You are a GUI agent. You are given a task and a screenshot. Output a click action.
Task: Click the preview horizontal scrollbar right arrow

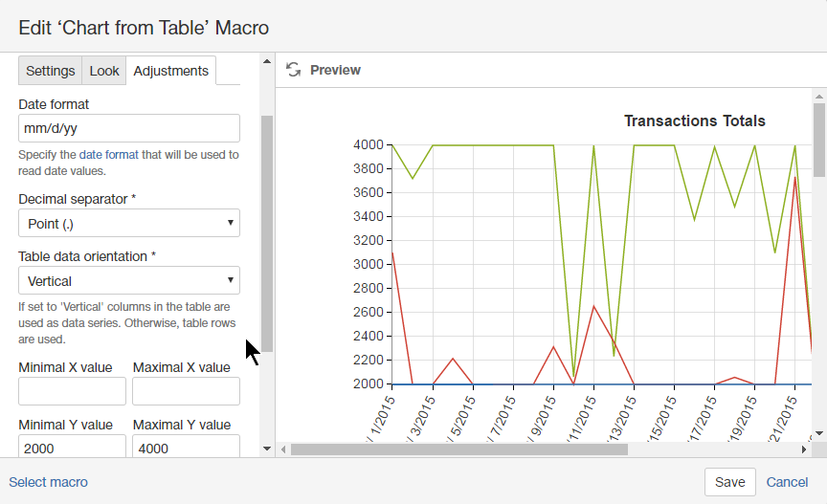click(804, 449)
